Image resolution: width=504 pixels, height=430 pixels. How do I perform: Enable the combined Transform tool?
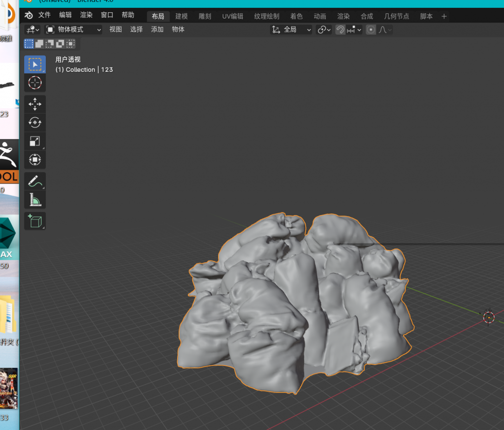pyautogui.click(x=35, y=160)
